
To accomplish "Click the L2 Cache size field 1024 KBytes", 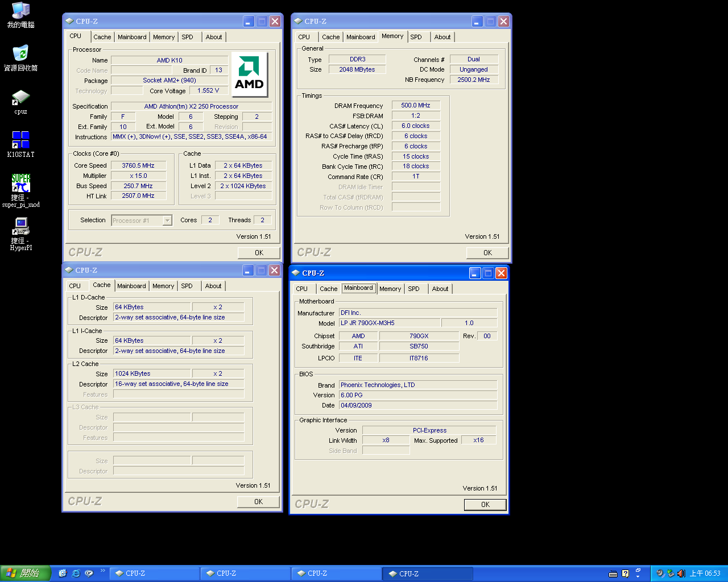I will [x=152, y=373].
